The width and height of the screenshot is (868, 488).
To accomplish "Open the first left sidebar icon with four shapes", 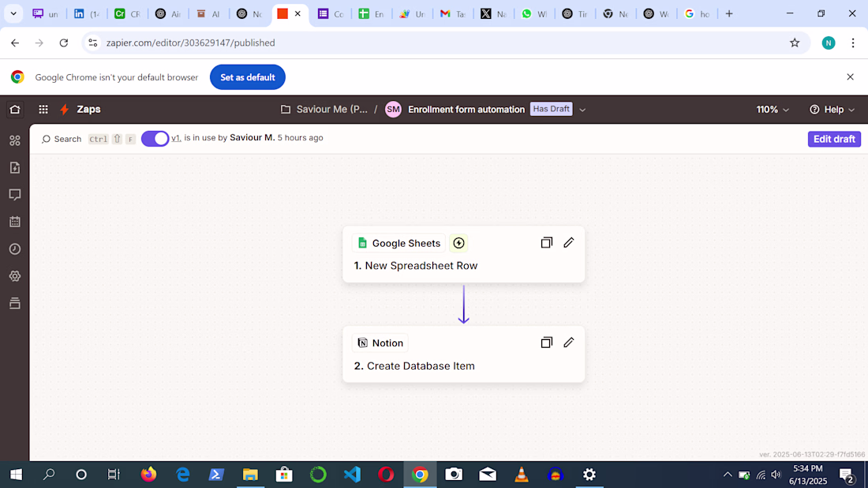I will pyautogui.click(x=15, y=140).
